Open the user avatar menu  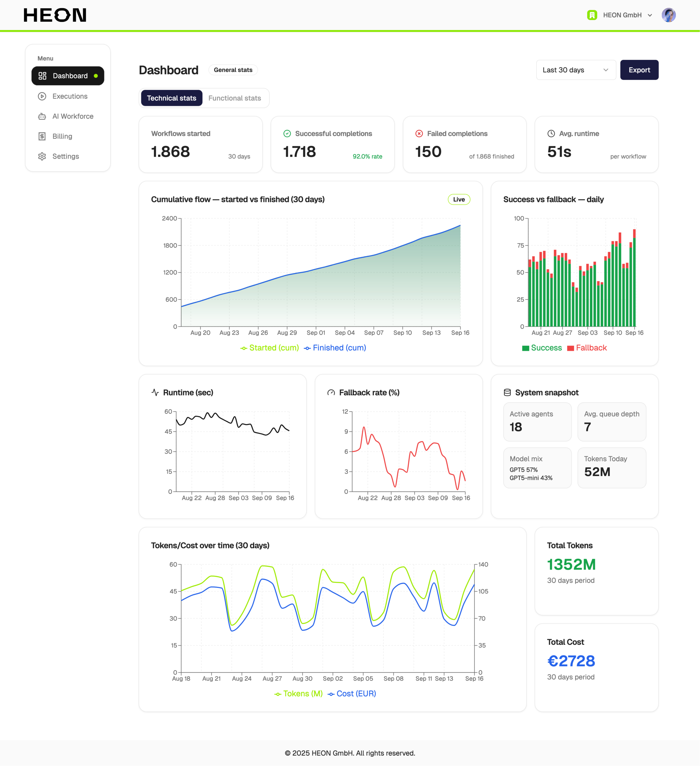669,15
